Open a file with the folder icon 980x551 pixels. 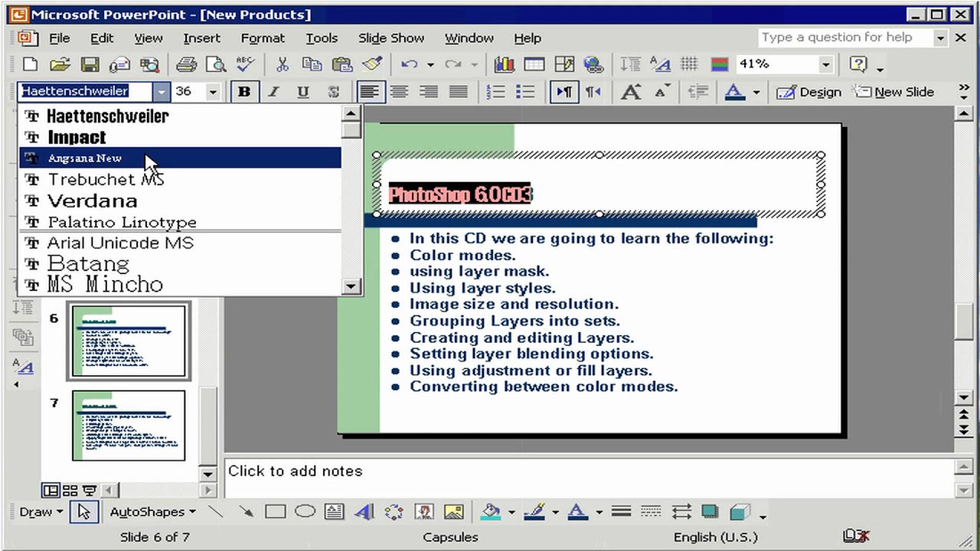click(x=60, y=64)
